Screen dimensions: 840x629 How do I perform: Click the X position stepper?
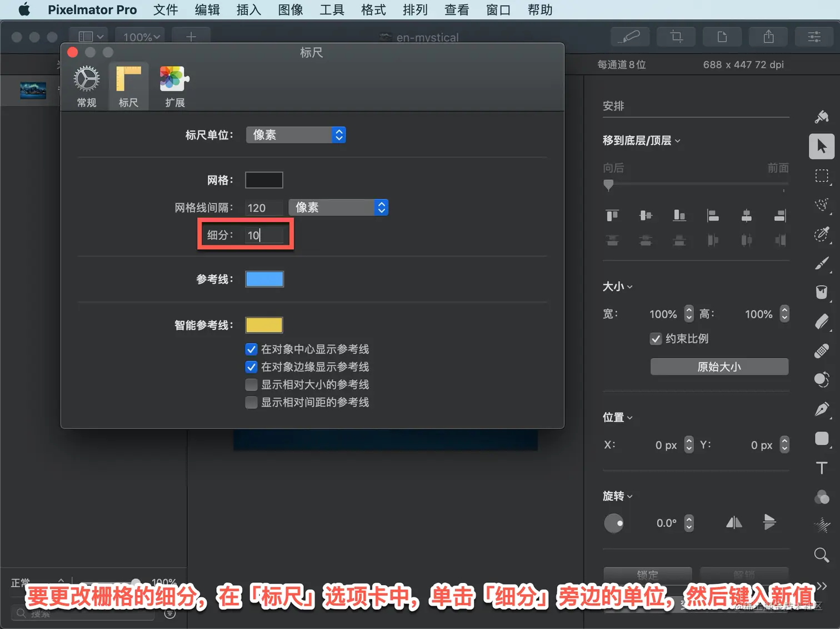pyautogui.click(x=689, y=445)
